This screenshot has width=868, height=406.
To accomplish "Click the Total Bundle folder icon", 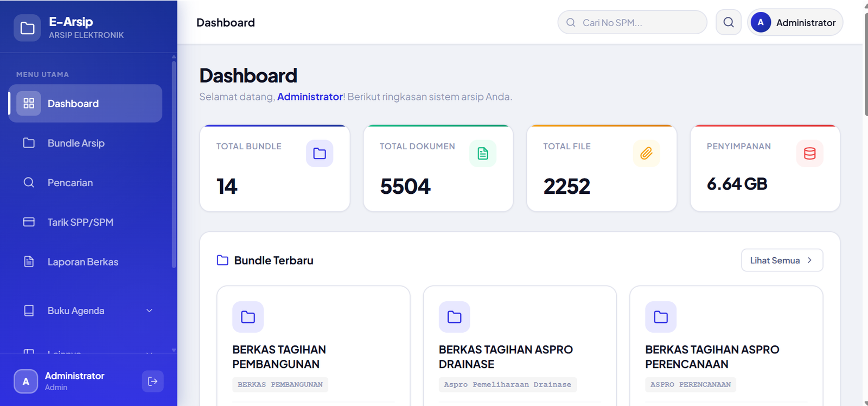I will pos(320,154).
